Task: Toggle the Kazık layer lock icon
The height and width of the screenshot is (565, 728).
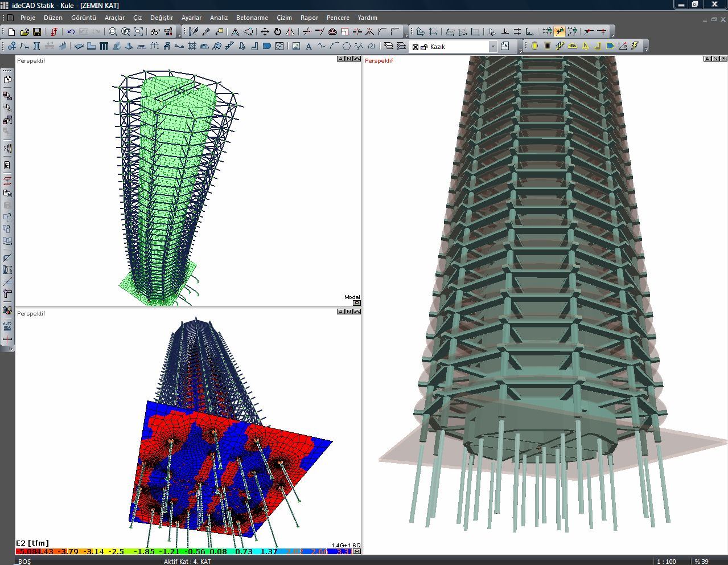Action: coord(424,47)
